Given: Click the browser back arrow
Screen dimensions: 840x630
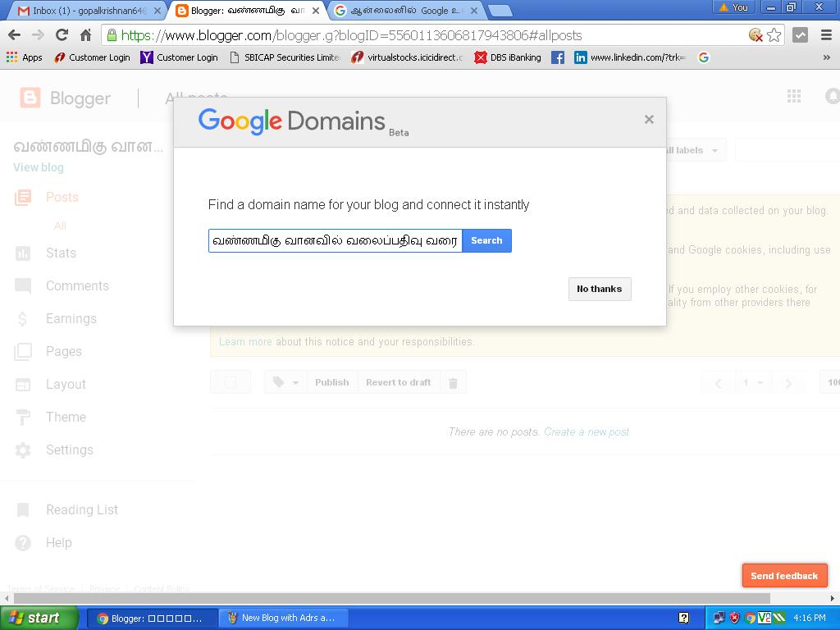Looking at the screenshot, I should [15, 35].
